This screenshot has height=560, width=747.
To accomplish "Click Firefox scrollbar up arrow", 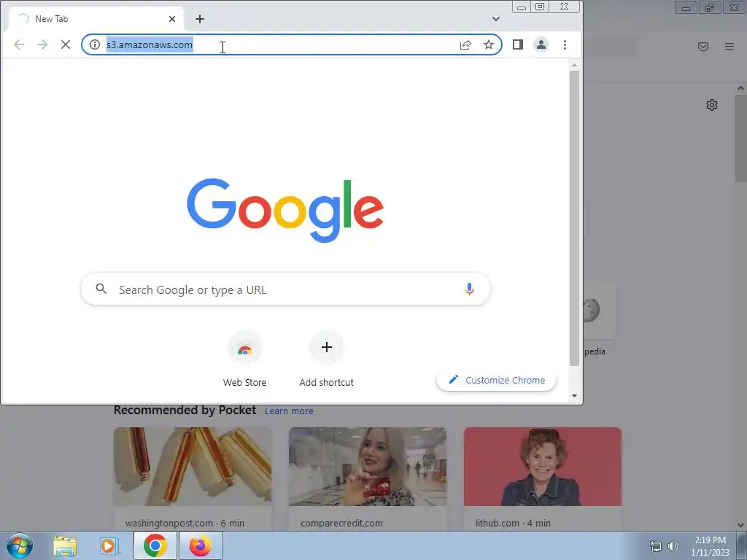I will tap(741, 88).
